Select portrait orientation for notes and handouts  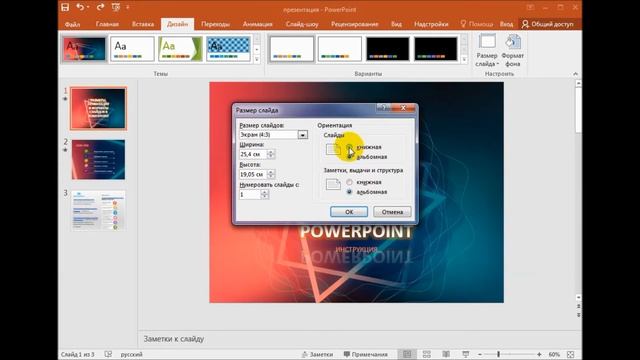tap(349, 182)
